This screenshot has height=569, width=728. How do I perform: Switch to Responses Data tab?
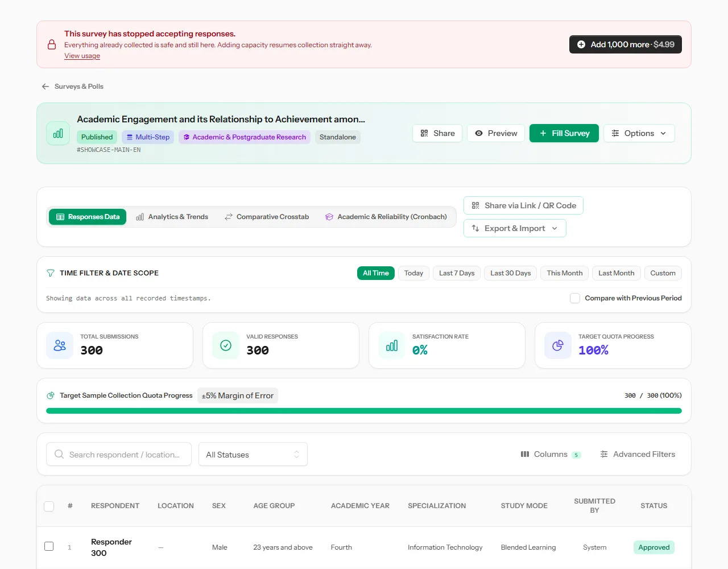(88, 217)
